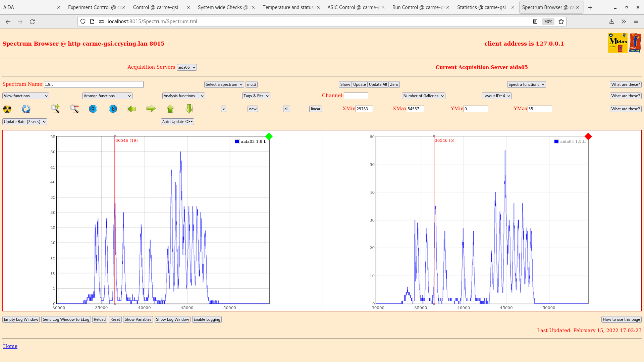644x362 pixels.
Task: Click the green down arrow icon
Action: pyautogui.click(x=189, y=109)
